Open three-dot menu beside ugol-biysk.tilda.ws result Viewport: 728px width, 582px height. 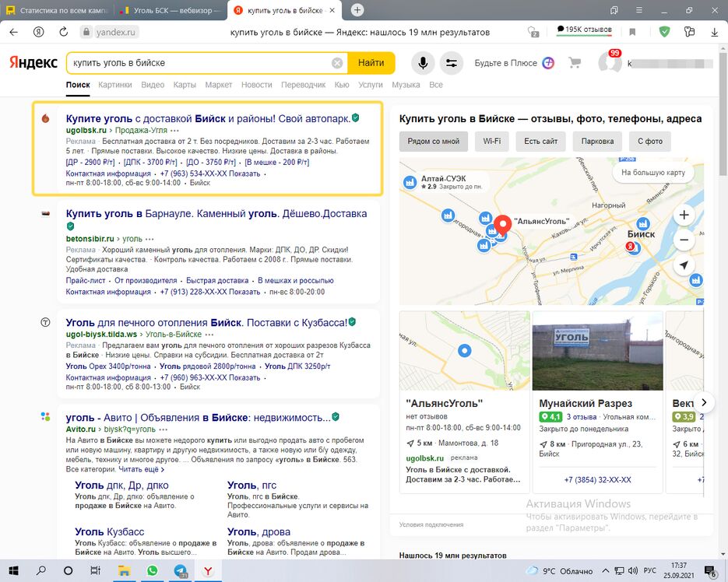click(x=209, y=335)
